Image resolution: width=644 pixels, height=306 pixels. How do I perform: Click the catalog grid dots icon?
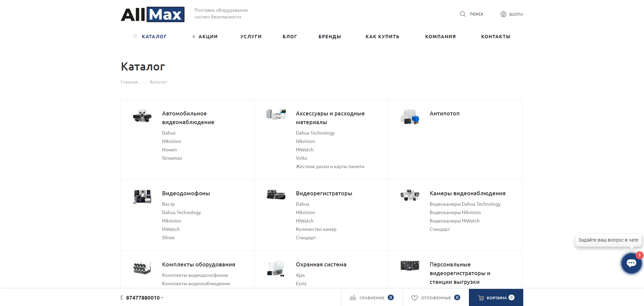[135, 36]
